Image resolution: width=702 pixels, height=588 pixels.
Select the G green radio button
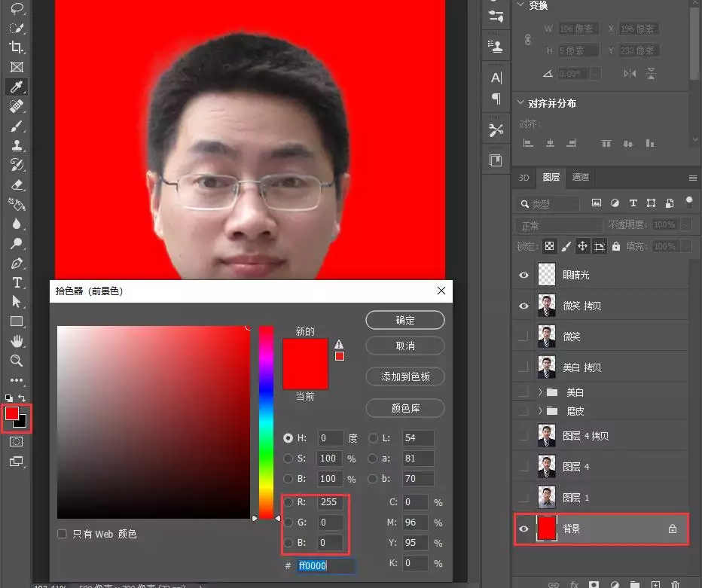[288, 522]
